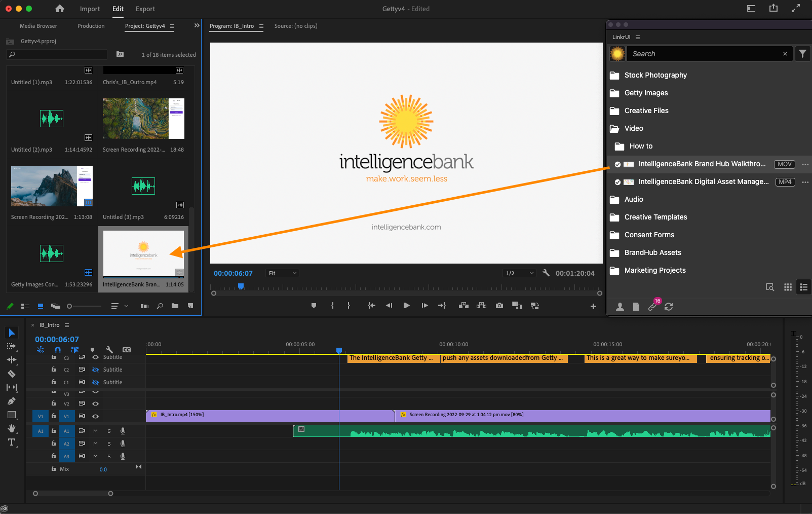Viewport: 812px width, 514px height.
Task: Switch LinkrUI to grid view
Action: point(788,287)
